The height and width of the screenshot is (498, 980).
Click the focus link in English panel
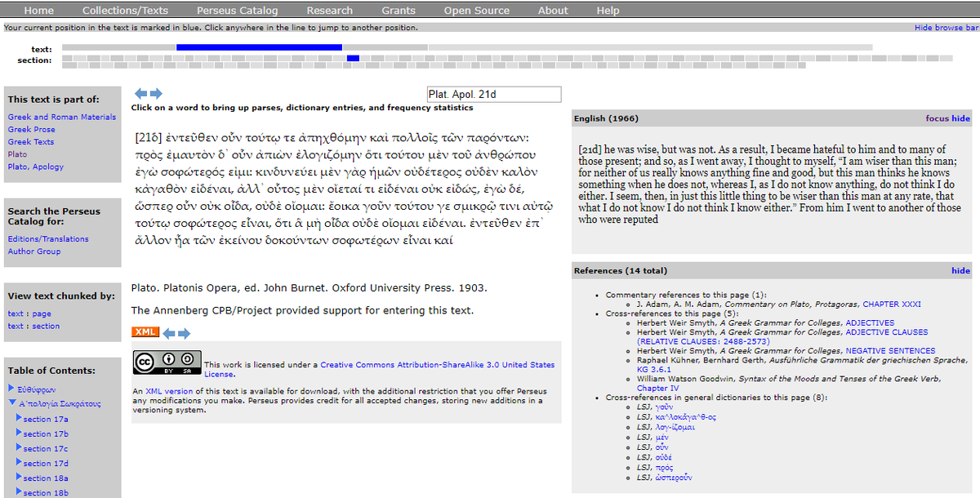coord(937,118)
